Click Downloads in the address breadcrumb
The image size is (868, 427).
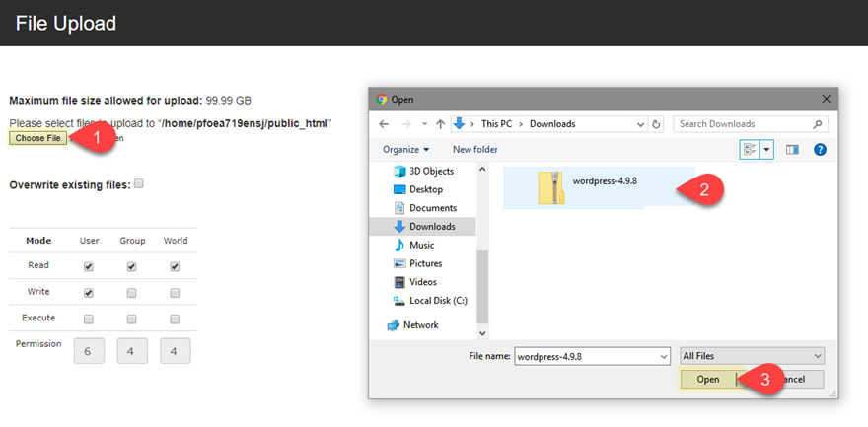coord(552,124)
